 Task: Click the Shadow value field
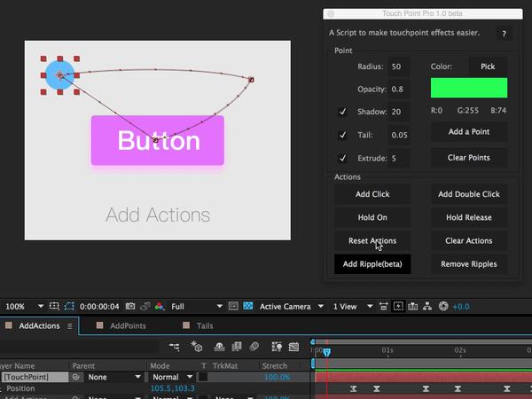(399, 112)
